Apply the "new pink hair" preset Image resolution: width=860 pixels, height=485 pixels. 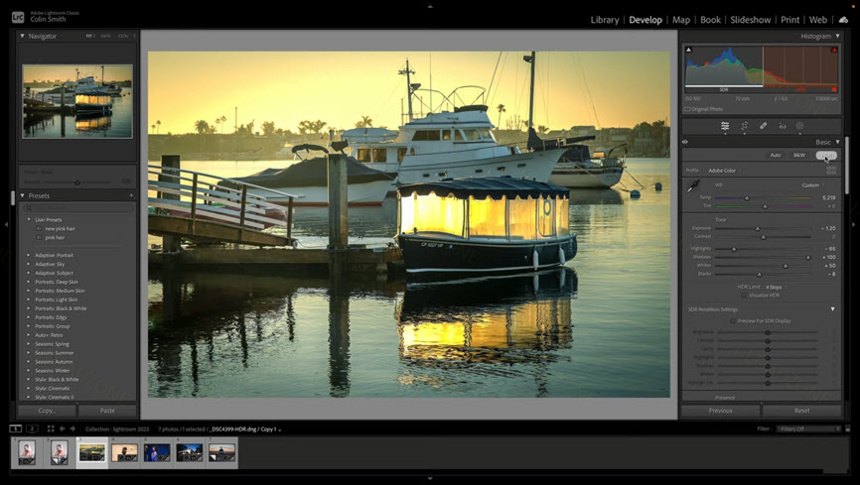click(x=60, y=228)
